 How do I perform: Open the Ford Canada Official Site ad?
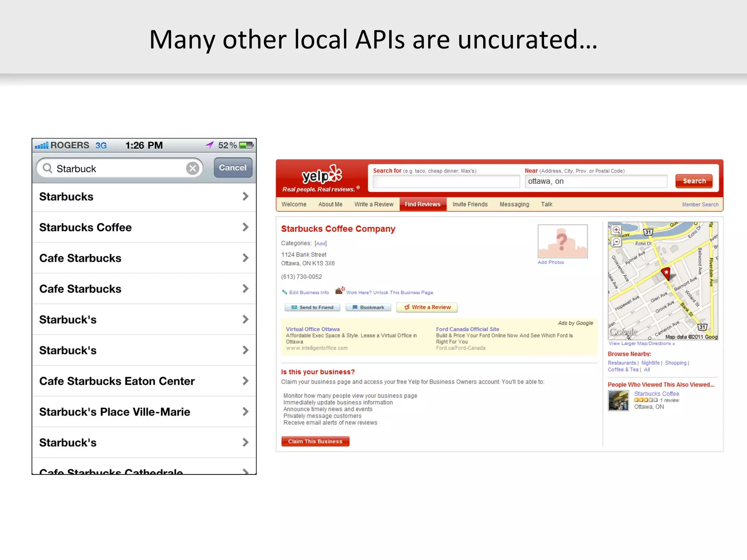(x=468, y=329)
